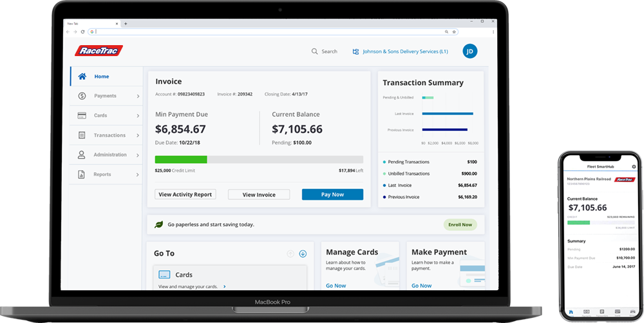Click the Payments dollar icon in sidebar
The height and width of the screenshot is (323, 644).
coord(82,96)
